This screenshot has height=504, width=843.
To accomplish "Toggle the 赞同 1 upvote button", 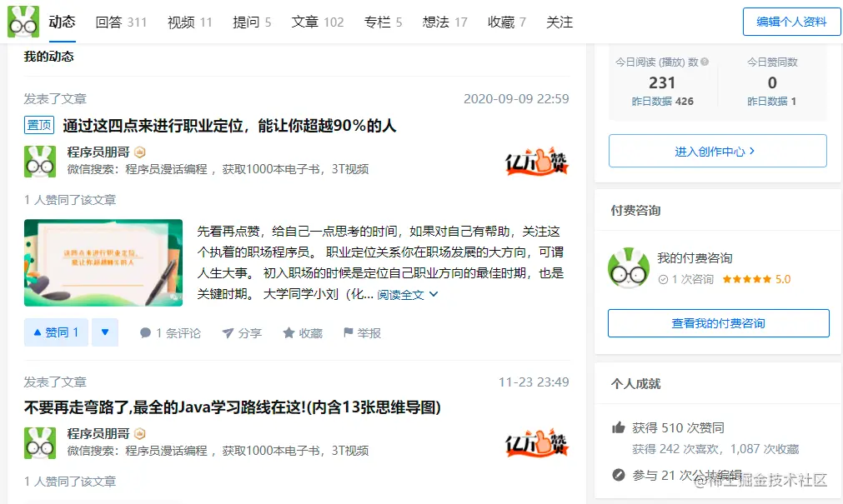I will point(55,332).
